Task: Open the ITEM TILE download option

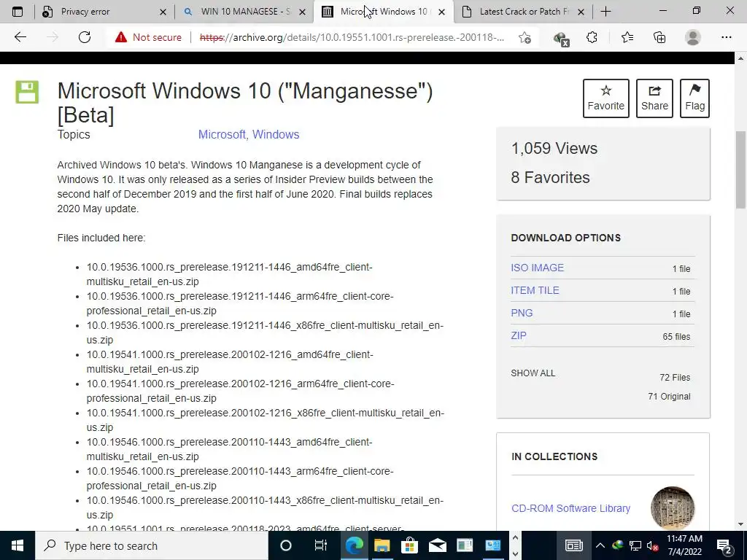Action: (535, 290)
